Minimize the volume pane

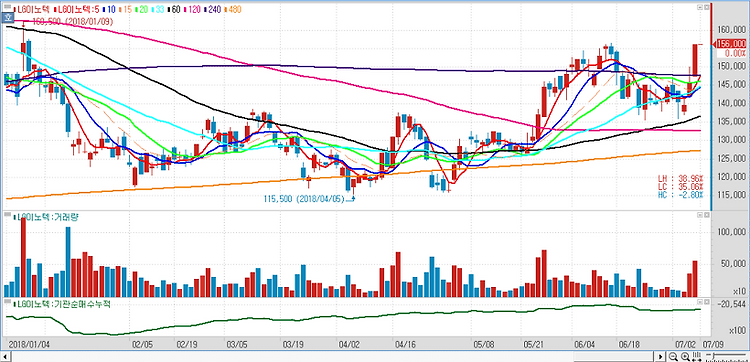point(699,216)
